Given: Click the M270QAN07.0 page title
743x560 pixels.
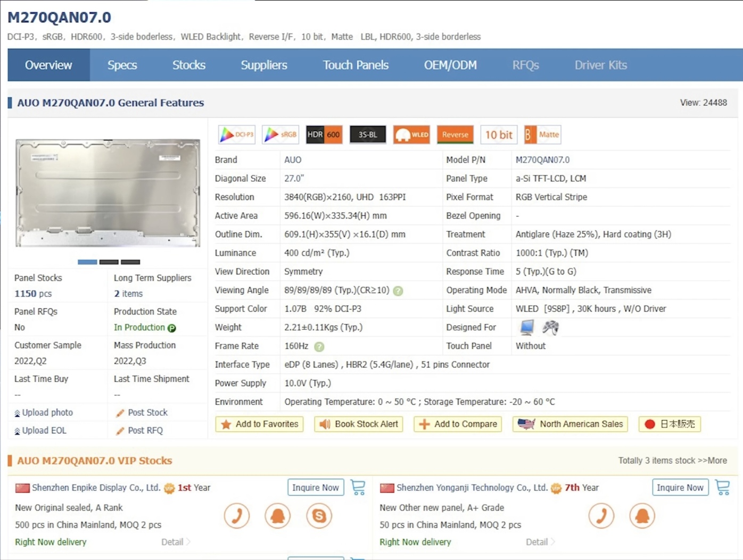Looking at the screenshot, I should pos(59,17).
